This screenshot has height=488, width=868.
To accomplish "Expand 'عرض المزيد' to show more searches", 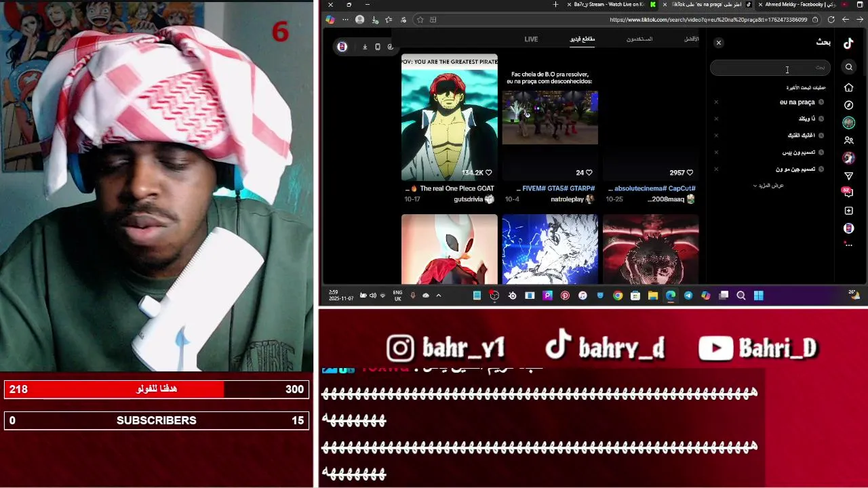I will coord(768,186).
